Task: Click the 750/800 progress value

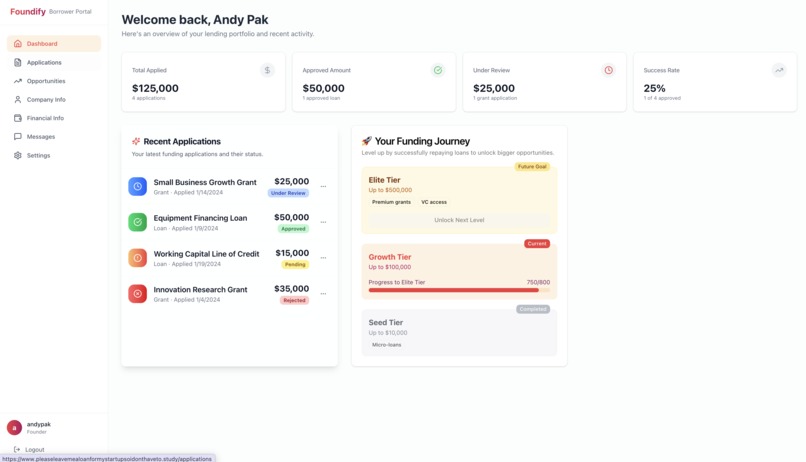Action: [538, 282]
